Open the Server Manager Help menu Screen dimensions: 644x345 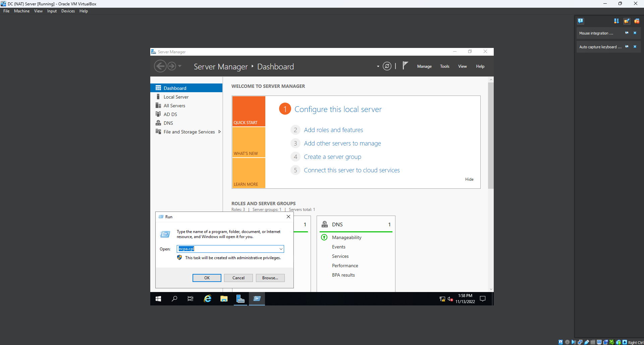tap(480, 66)
